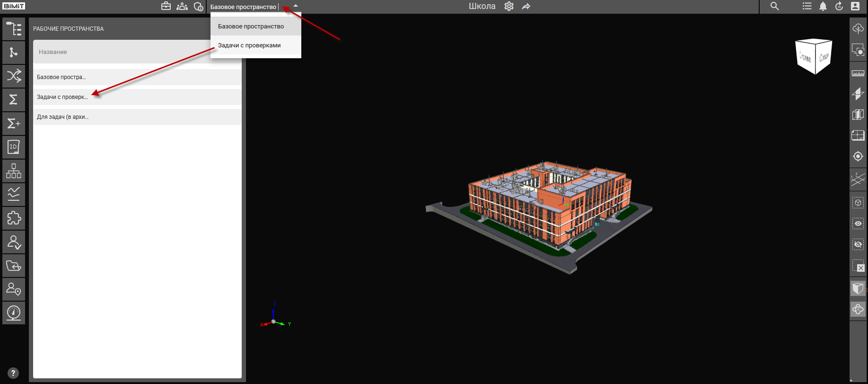Click the search magnifier icon
The height and width of the screenshot is (384, 868).
click(774, 6)
